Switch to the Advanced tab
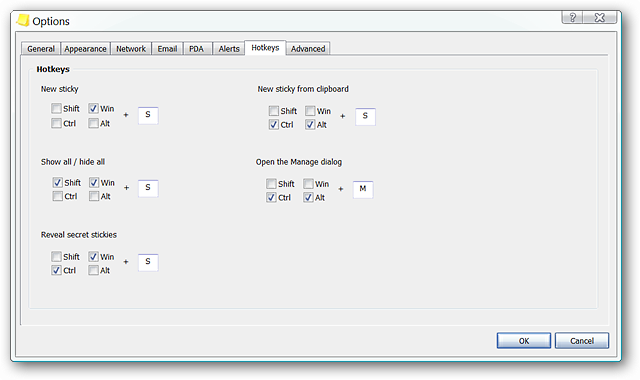The width and height of the screenshot is (640, 380). coord(308,49)
